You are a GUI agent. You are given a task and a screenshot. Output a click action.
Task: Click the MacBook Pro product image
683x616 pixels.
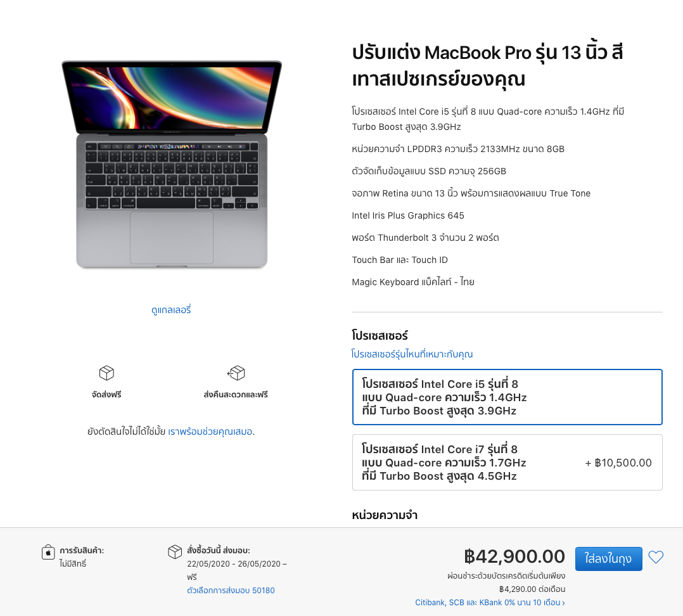click(x=172, y=165)
